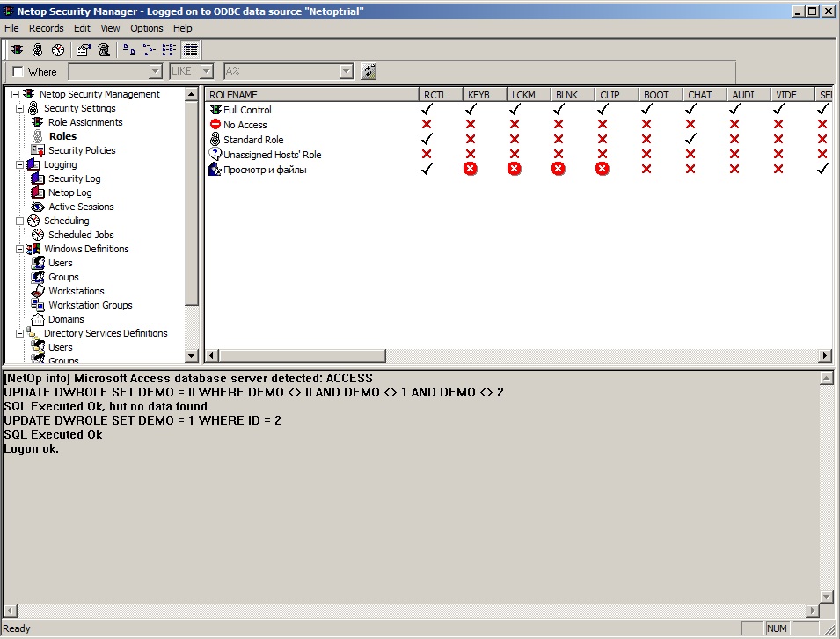This screenshot has height=639, width=840.
Task: Click the Active Sessions eye icon
Action: 38,207
